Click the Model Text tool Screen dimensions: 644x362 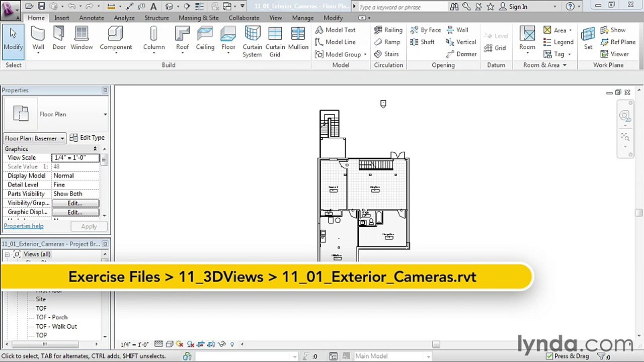[335, 30]
